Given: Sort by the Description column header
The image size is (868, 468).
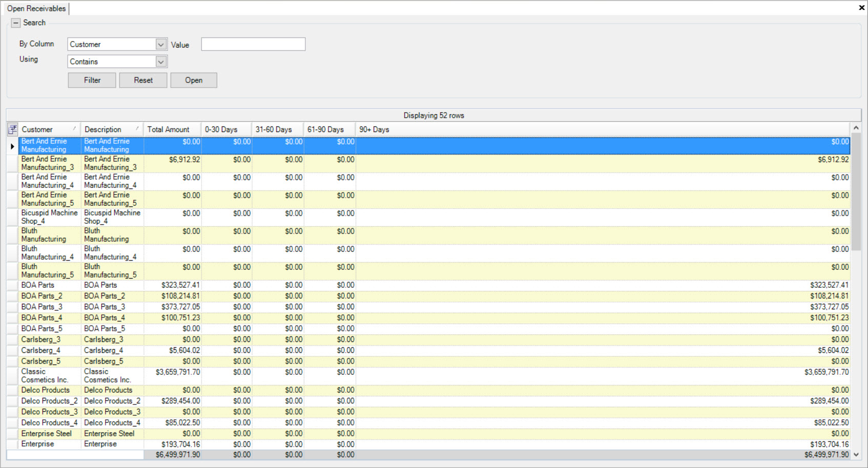Looking at the screenshot, I should tap(112, 130).
